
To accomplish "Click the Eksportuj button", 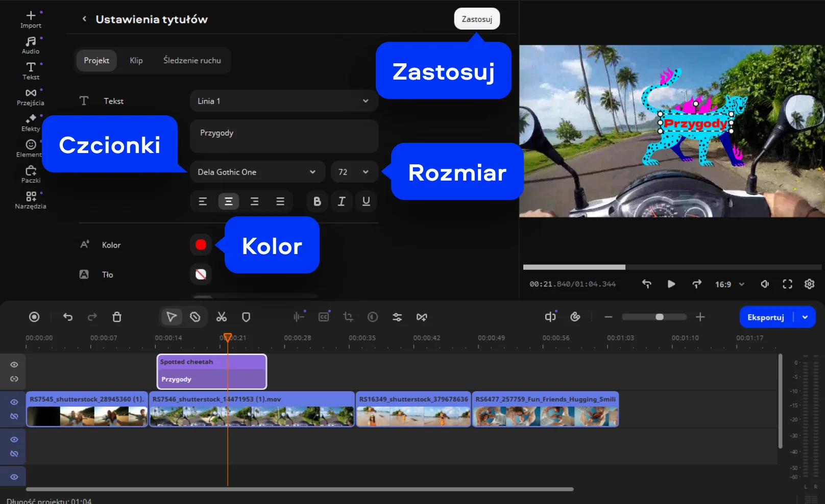I will click(x=765, y=317).
